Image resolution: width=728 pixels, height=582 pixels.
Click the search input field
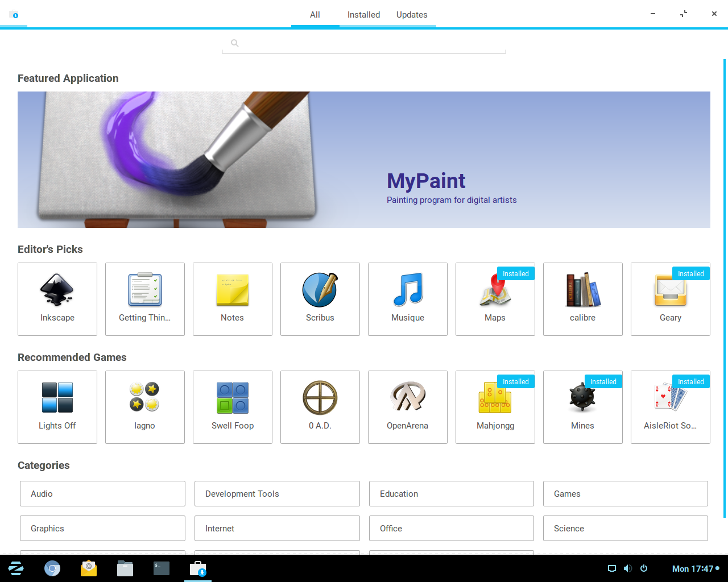(364, 43)
